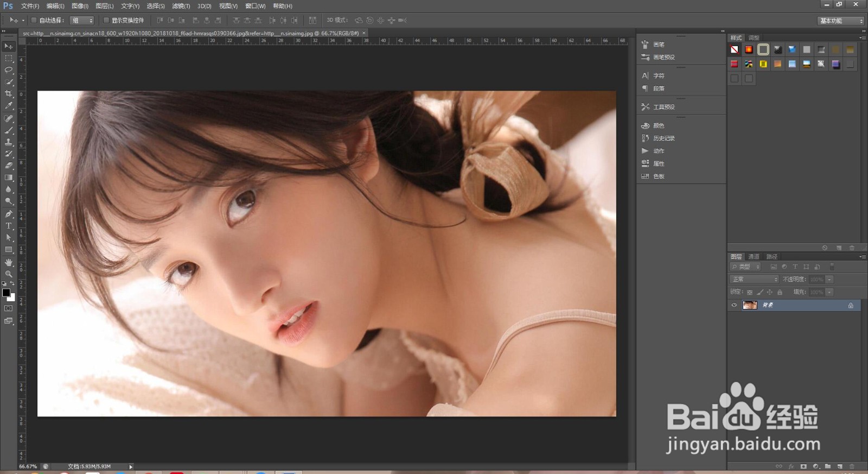
Task: Toggle lock position icon
Action: pyautogui.click(x=769, y=292)
